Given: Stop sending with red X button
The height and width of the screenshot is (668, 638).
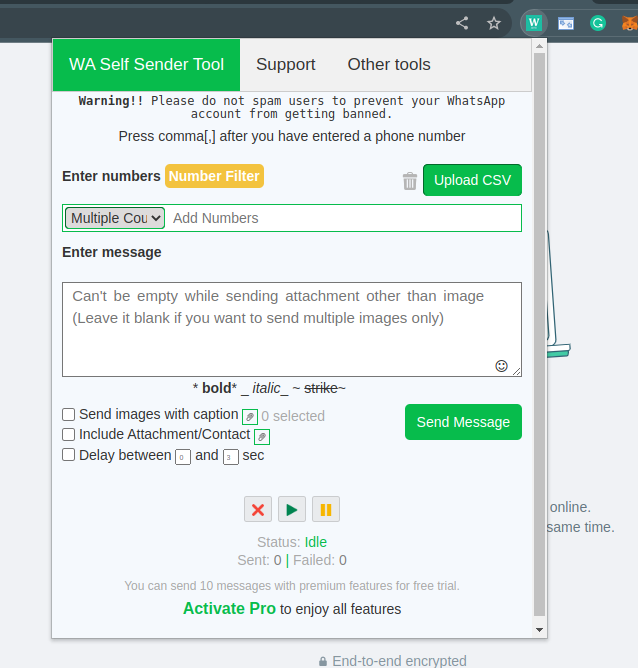Looking at the screenshot, I should pyautogui.click(x=258, y=509).
